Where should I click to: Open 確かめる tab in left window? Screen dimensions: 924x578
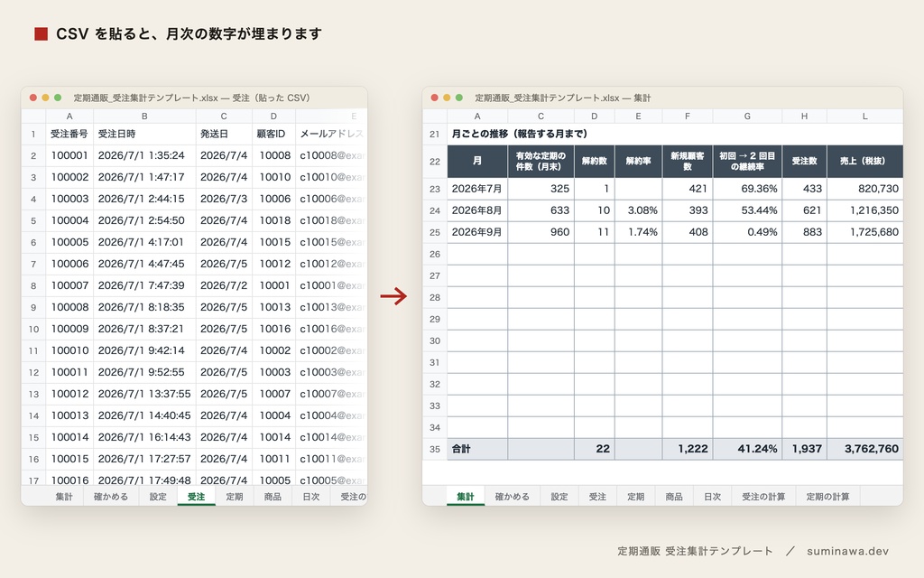tap(111, 497)
